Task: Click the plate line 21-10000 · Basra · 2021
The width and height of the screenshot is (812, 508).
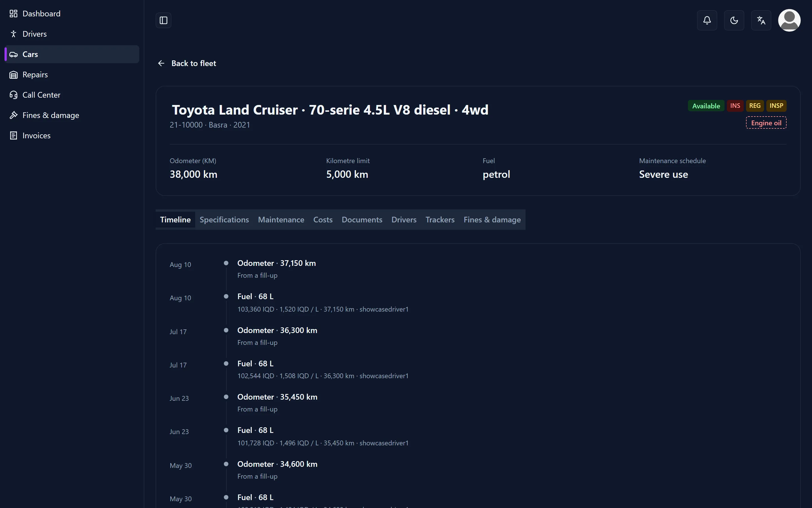Action: (x=210, y=125)
